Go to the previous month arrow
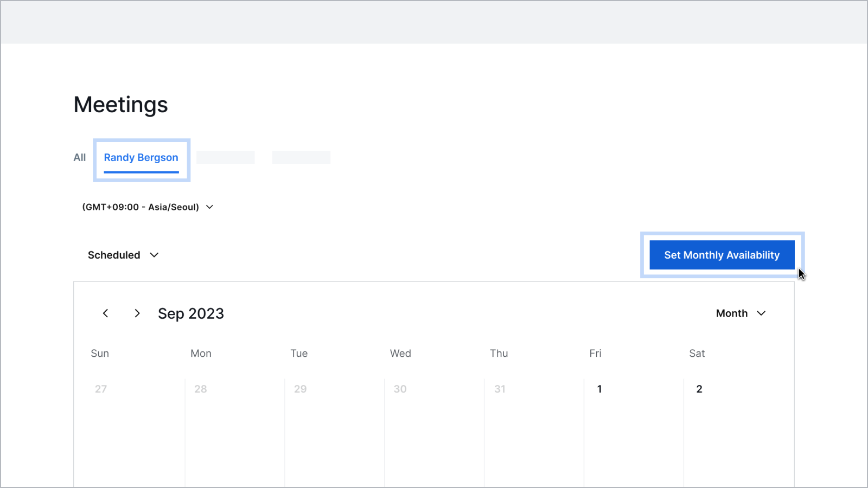The image size is (868, 488). pos(106,313)
